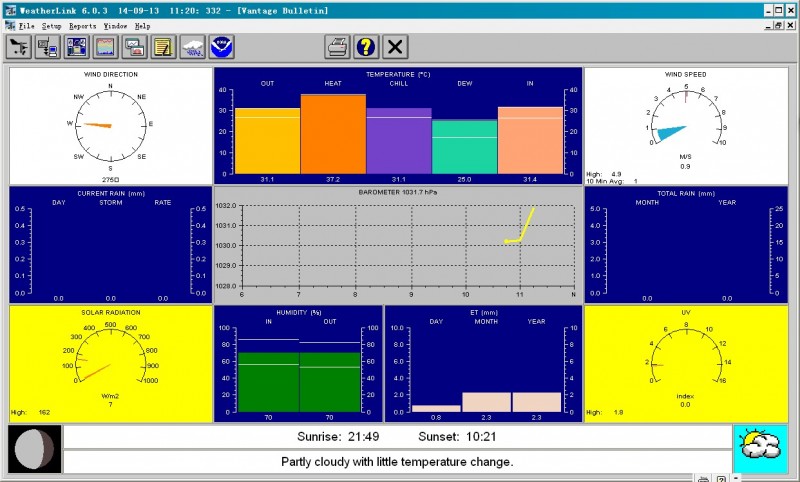Click the UV High 1.8 text
The width and height of the screenshot is (800, 482).
point(605,412)
